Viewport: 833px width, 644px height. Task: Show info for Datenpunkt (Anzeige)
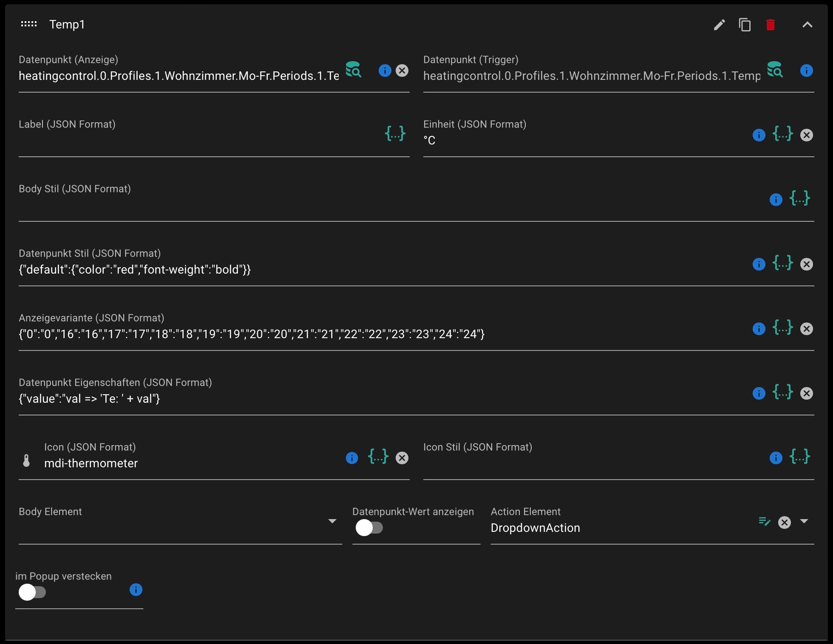click(385, 71)
